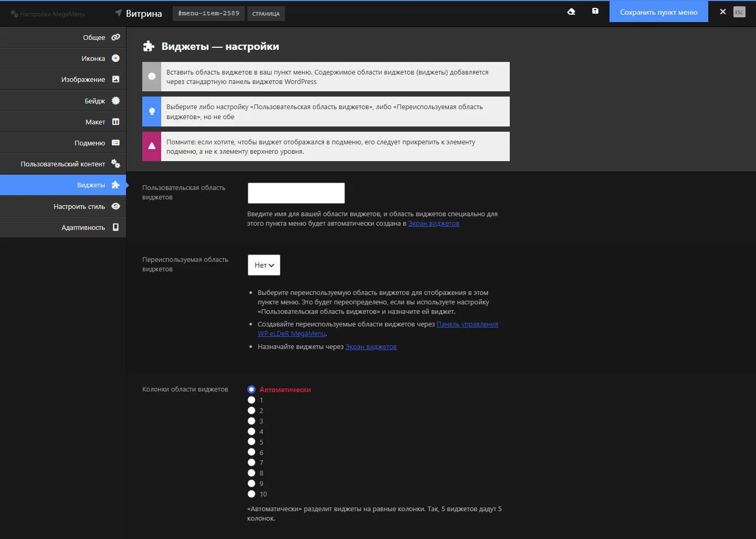Click the Общее link icon
Image resolution: width=756 pixels, height=539 pixels.
116,37
